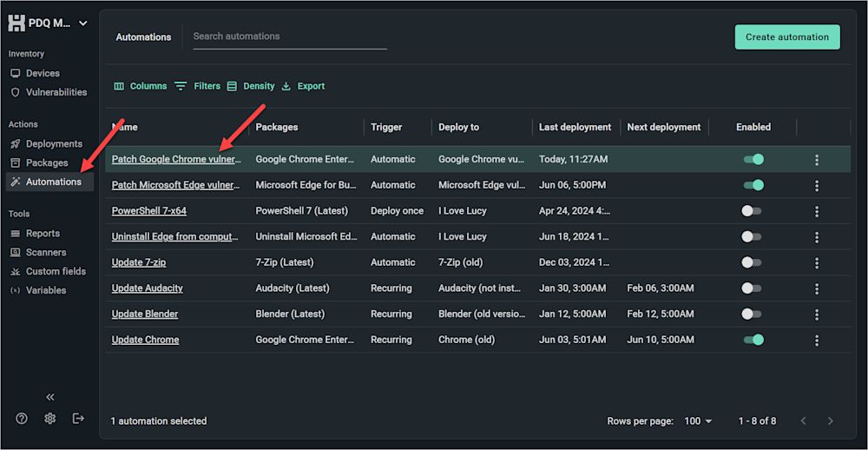868x450 pixels.
Task: Open more options for Update Chrome row
Action: (x=817, y=341)
